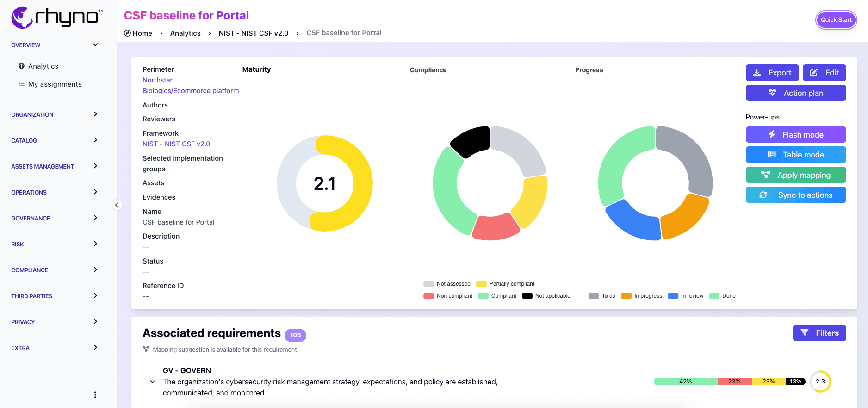
Task: Open the three-dot menu at sidebar bottom
Action: [x=95, y=395]
